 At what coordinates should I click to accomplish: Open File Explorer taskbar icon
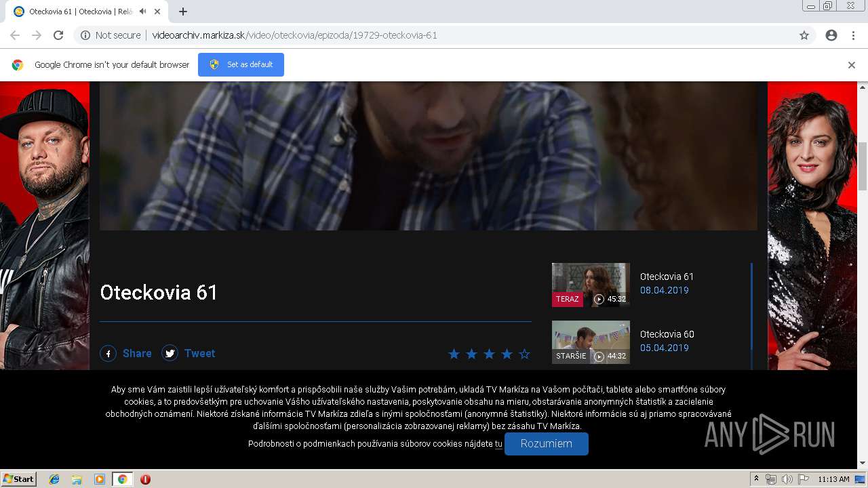(77, 479)
